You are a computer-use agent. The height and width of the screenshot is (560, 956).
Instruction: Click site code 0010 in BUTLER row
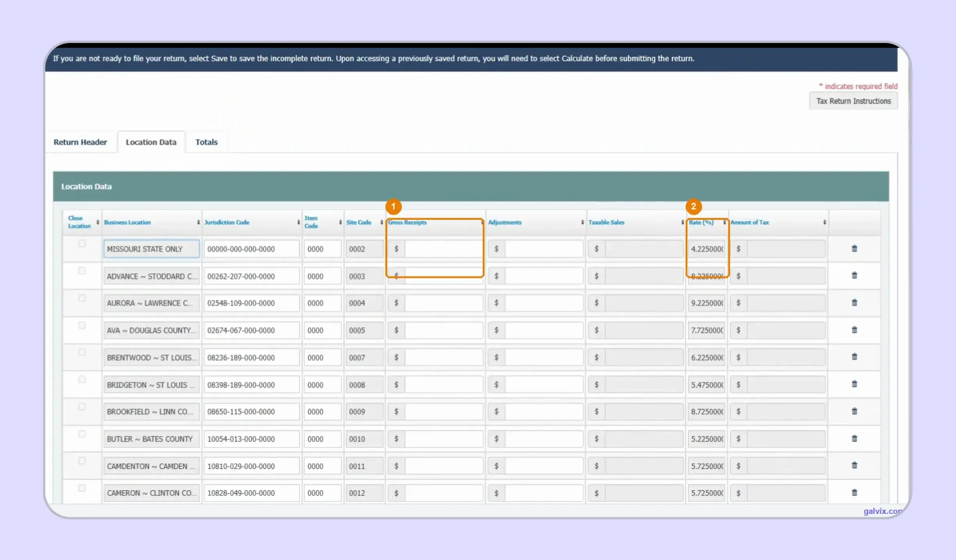(364, 439)
